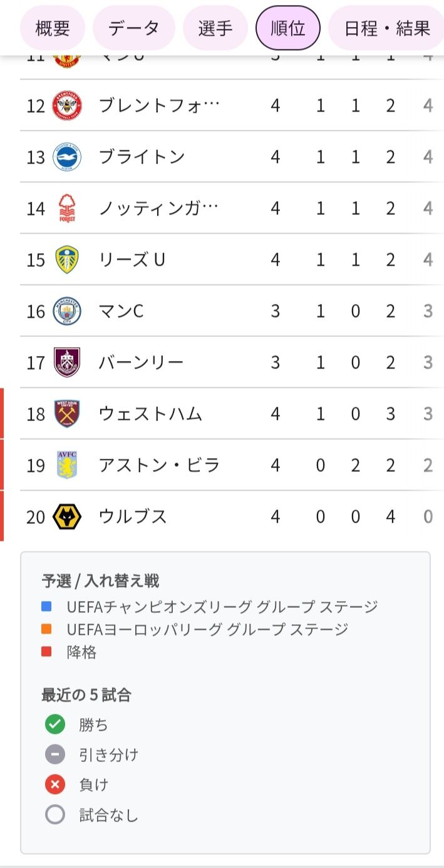Viewport: 444px width, 868px height.
Task: Open the データ tab
Action: (x=134, y=28)
